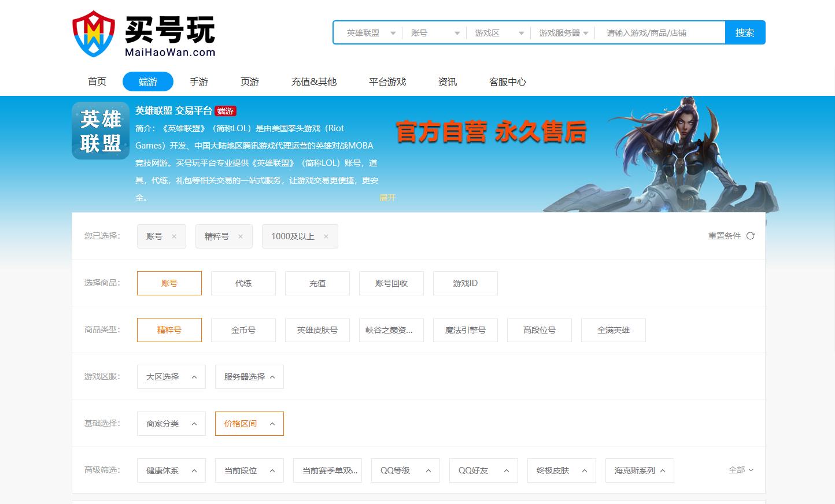Open the 充值&其他 nav tab

coord(314,81)
